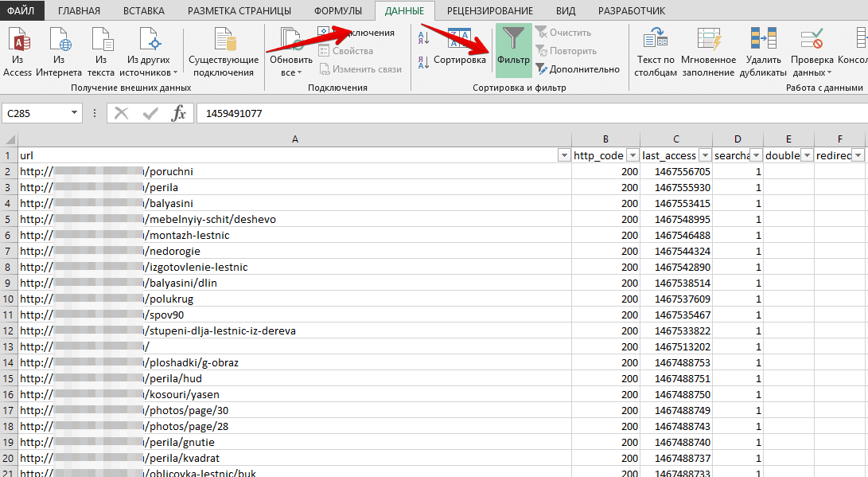Click cell with /poruchni URL
Viewport: 868px width, 477px height.
coord(295,172)
